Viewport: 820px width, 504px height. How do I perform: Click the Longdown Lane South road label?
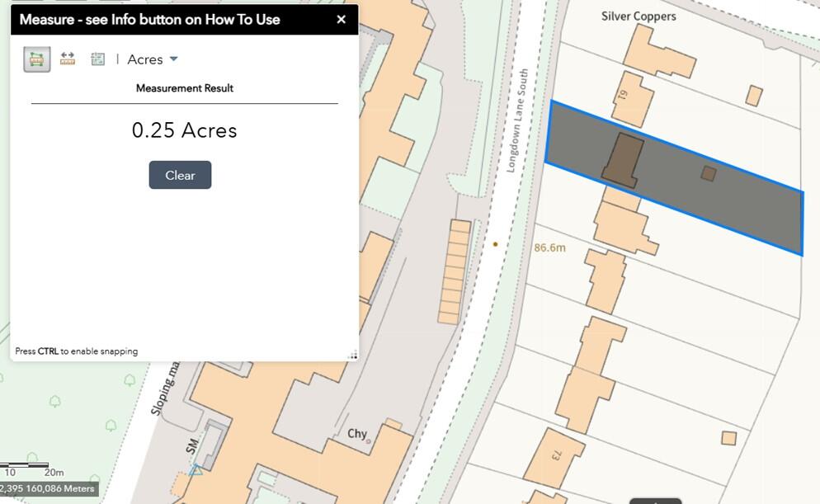pyautogui.click(x=518, y=120)
